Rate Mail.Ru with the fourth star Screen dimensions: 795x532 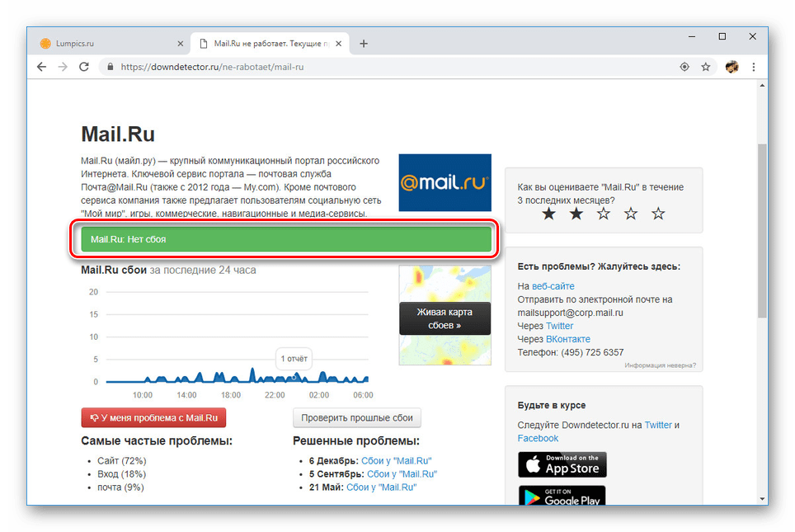click(x=631, y=214)
